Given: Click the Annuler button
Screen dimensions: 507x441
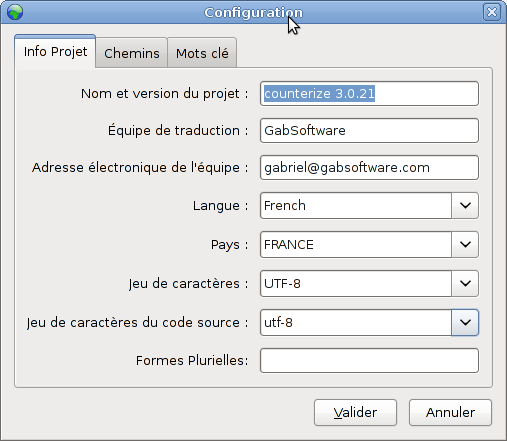Looking at the screenshot, I should point(450,413).
